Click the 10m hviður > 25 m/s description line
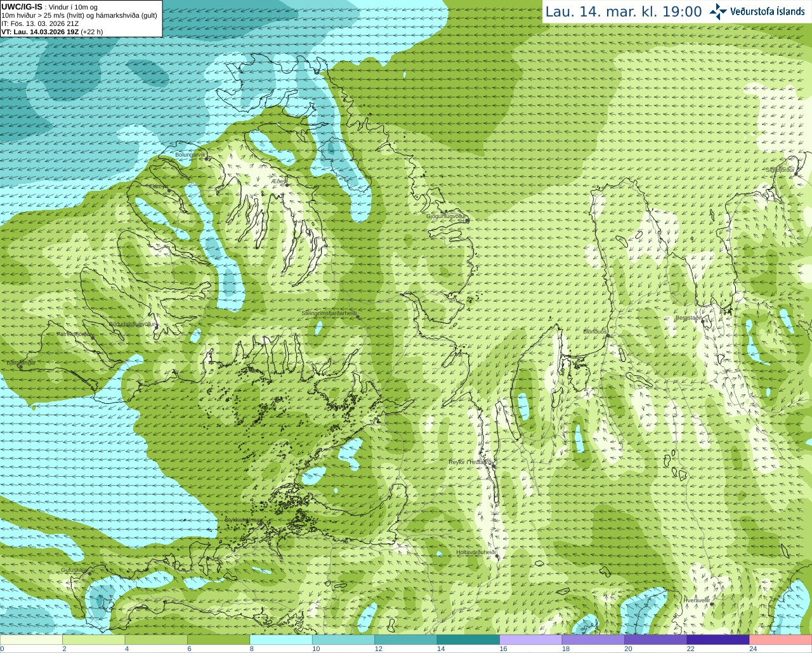Screen dimensions: 812x653 point(79,15)
